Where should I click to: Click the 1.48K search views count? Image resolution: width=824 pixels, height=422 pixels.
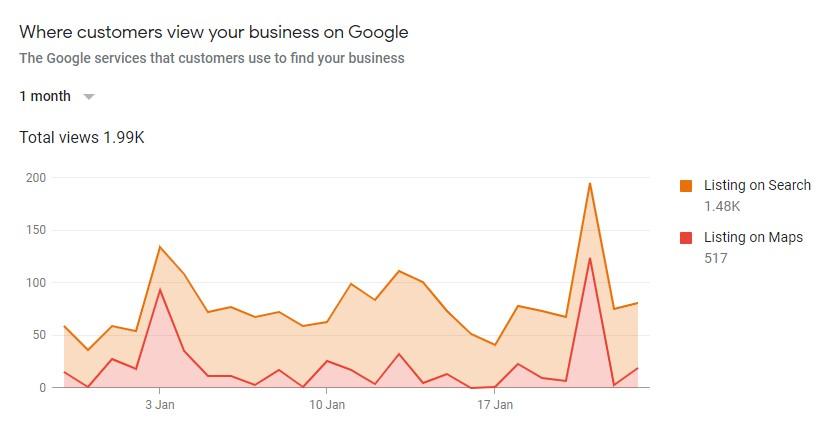coord(722,207)
